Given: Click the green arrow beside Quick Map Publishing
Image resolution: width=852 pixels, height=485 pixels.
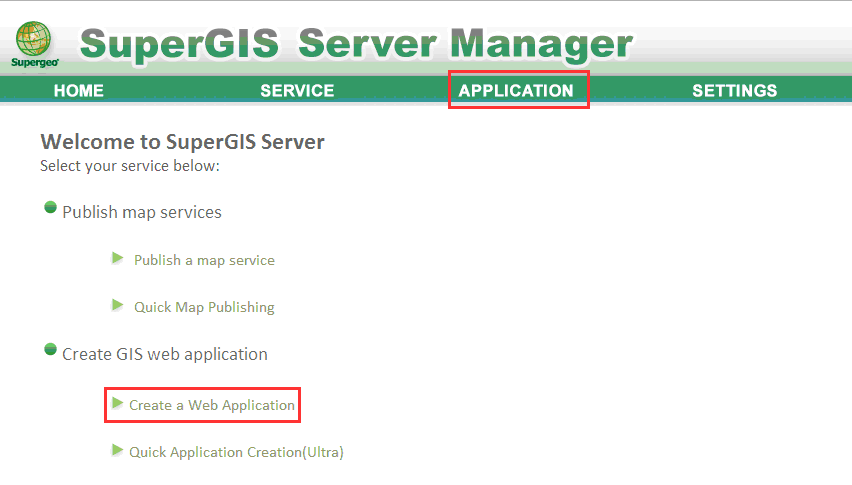Looking at the screenshot, I should pyautogui.click(x=117, y=305).
